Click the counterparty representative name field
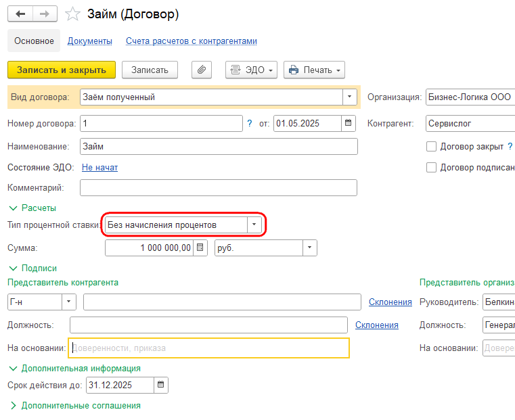The height and width of the screenshot is (420, 515). 222,302
